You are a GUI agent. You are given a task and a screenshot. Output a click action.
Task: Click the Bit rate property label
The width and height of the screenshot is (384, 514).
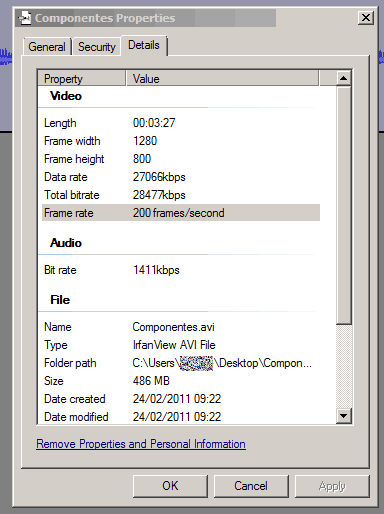click(60, 270)
